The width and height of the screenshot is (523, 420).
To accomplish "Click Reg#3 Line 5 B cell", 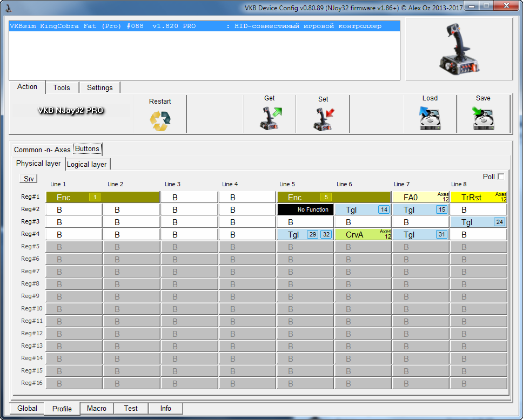I will (305, 222).
